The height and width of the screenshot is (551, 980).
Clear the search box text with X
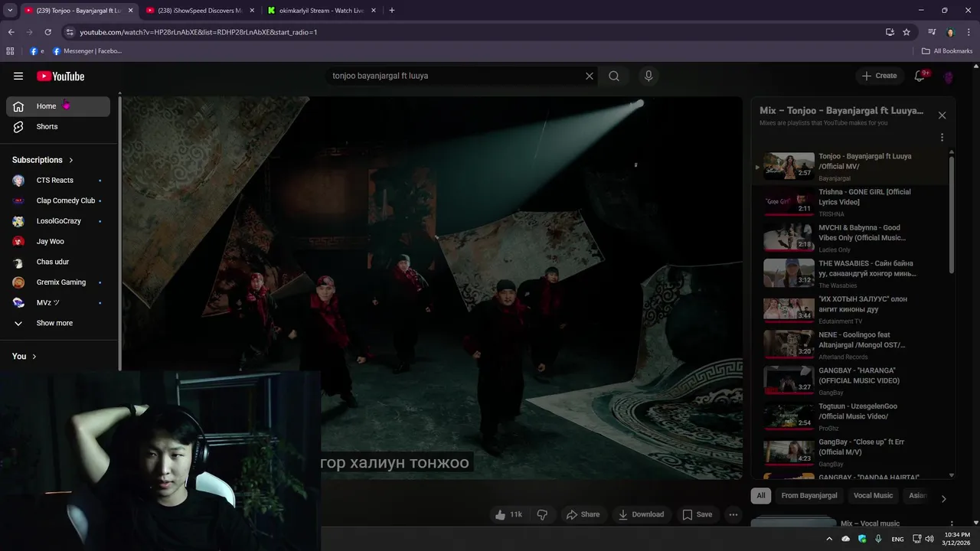(x=590, y=76)
